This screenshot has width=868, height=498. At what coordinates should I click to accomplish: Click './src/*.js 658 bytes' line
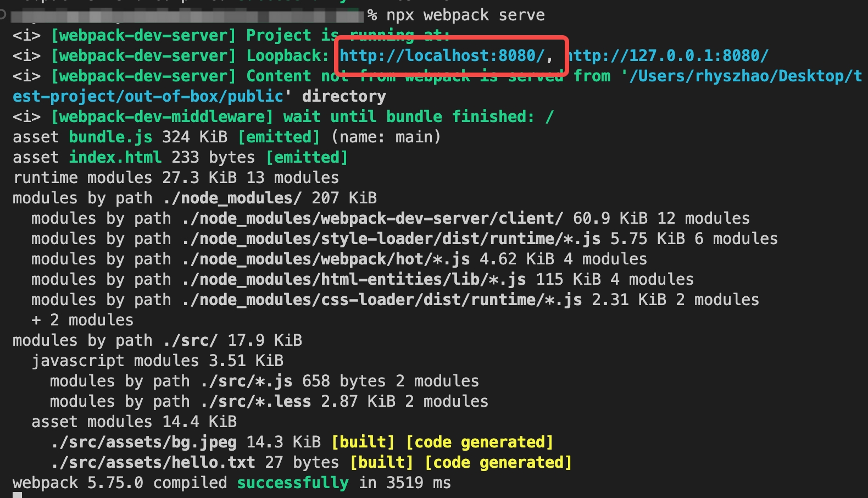[x=265, y=381]
